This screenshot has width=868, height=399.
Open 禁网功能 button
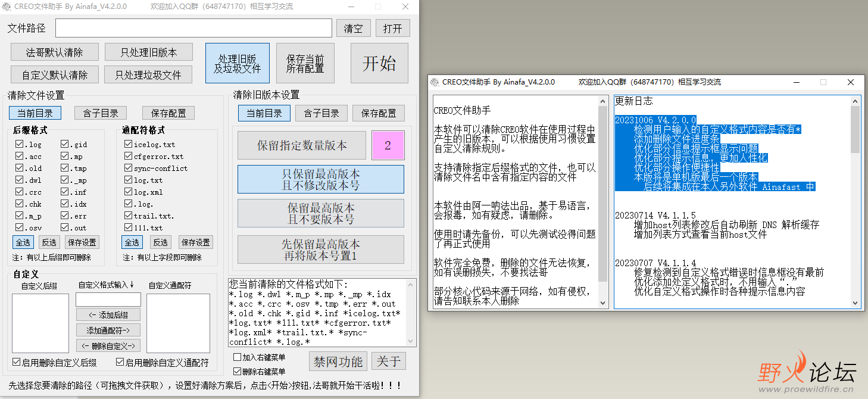pos(338,361)
